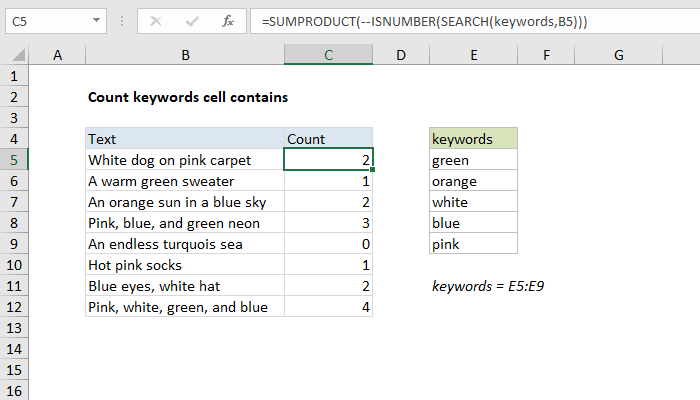Select column F header

[546, 55]
